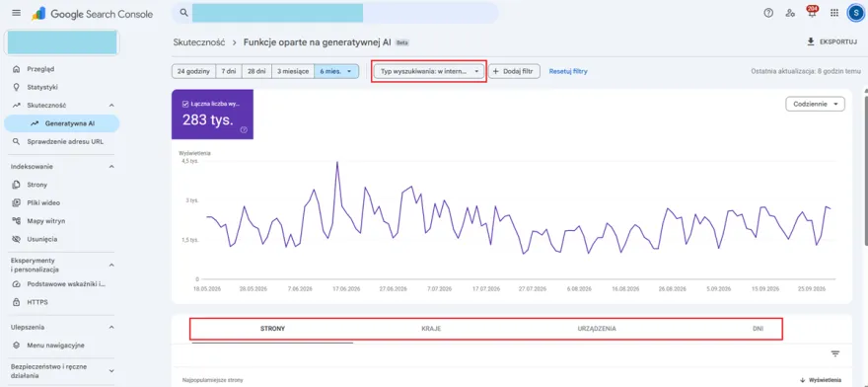The width and height of the screenshot is (868, 387).
Task: Open the account avatar S
Action: coord(856,13)
